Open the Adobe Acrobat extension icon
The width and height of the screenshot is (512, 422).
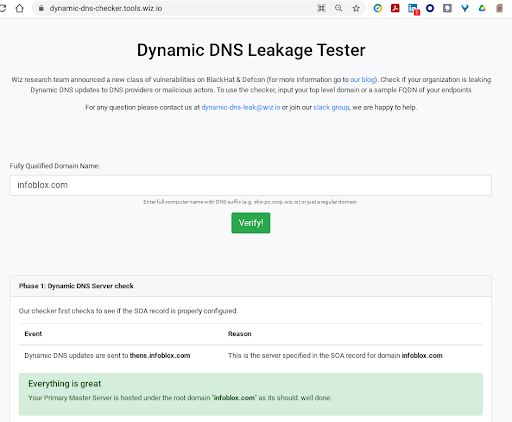pyautogui.click(x=395, y=8)
